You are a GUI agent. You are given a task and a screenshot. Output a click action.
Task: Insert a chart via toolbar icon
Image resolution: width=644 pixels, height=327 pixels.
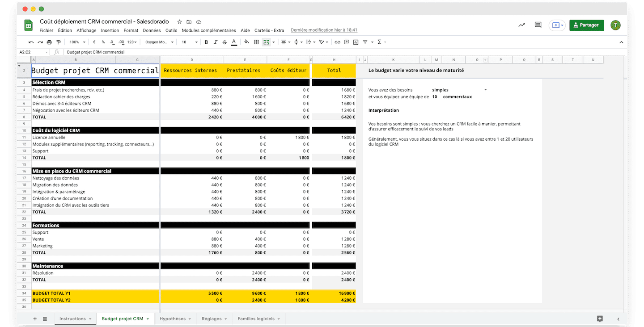tap(356, 42)
